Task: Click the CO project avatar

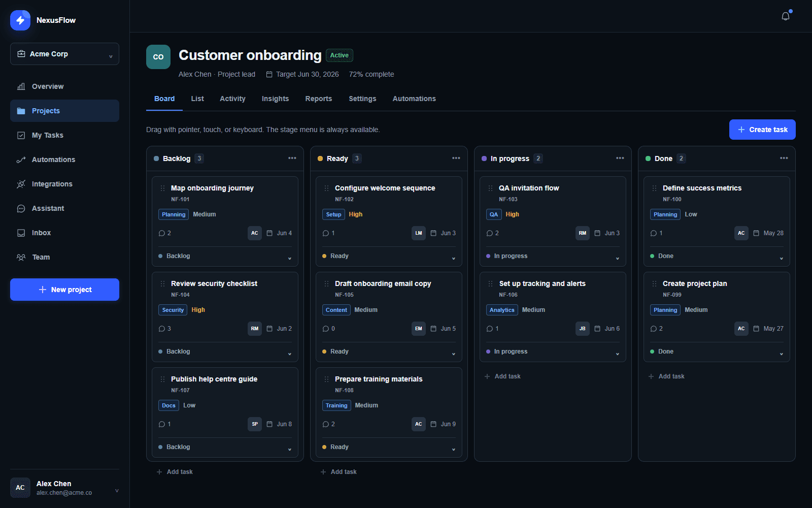Action: point(158,57)
